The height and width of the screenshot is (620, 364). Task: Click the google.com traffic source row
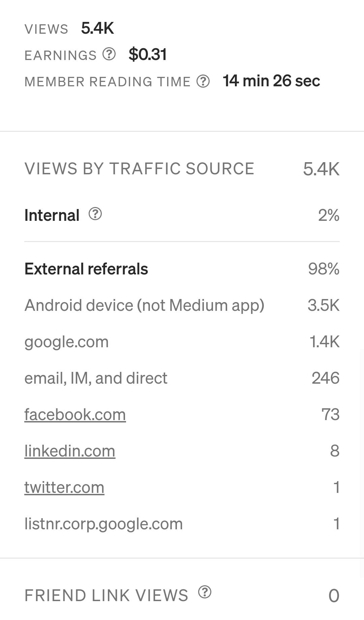coord(66,342)
